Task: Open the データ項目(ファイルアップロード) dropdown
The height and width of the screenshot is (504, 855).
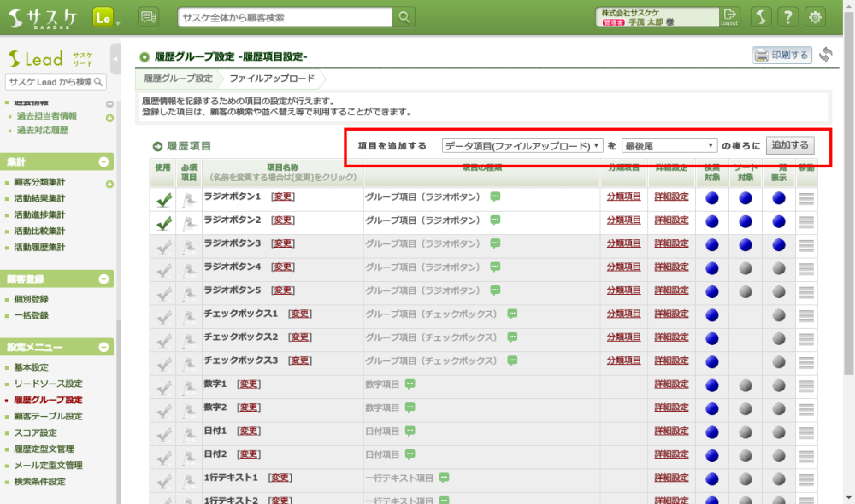Action: click(x=522, y=146)
